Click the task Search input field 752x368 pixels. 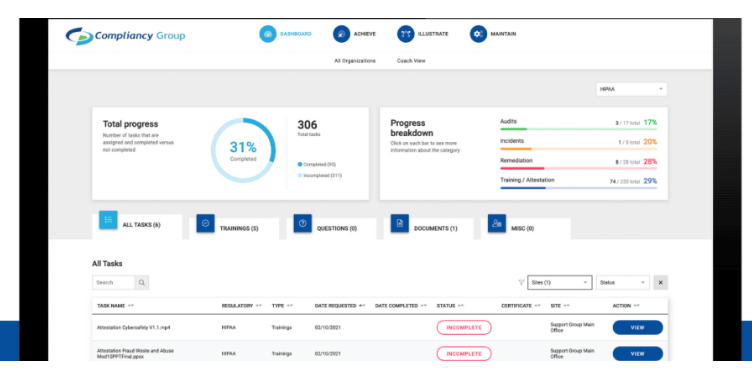[113, 283]
